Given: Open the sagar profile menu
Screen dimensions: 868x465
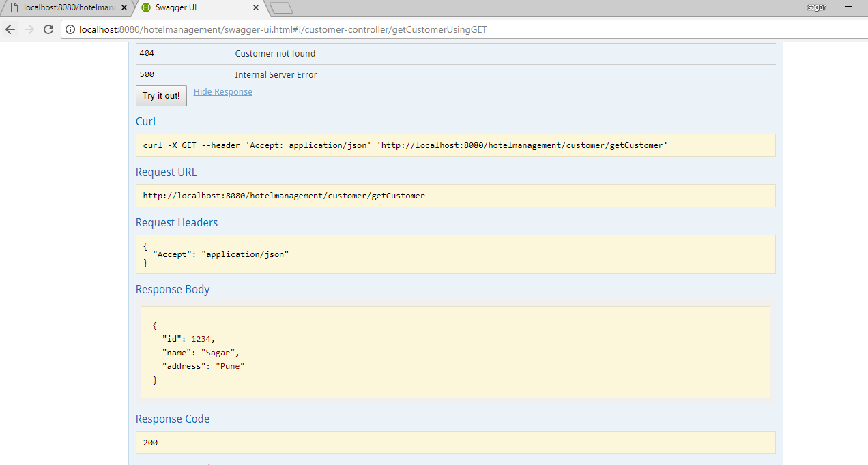Looking at the screenshot, I should click(x=815, y=7).
